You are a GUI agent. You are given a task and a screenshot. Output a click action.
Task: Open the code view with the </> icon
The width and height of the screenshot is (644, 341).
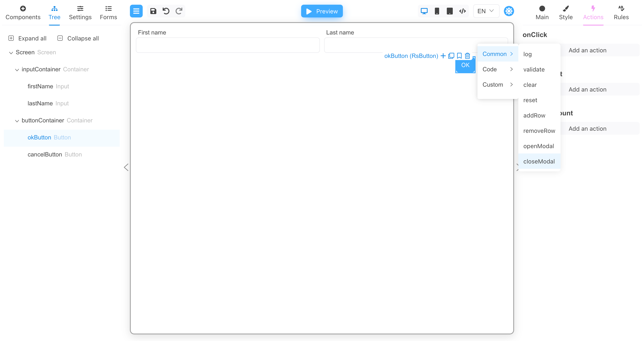462,11
